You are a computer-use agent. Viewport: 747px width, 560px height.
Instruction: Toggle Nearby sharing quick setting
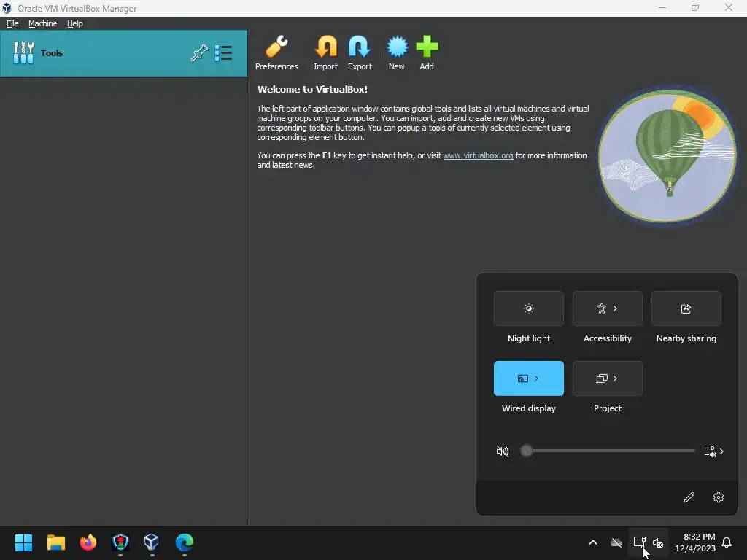[686, 308]
